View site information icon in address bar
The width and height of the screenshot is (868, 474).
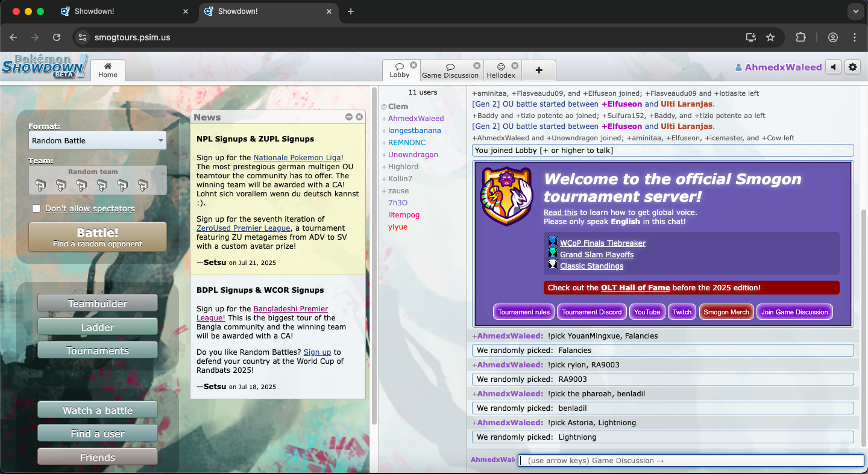83,37
